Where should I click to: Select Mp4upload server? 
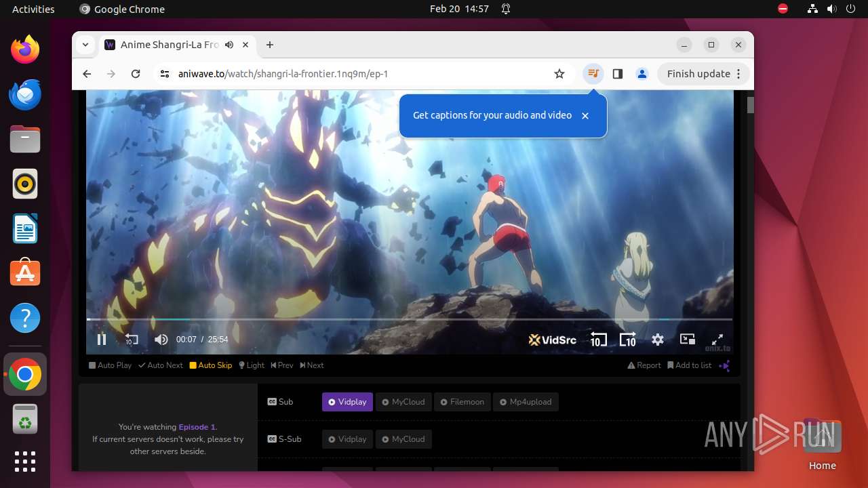coord(526,402)
